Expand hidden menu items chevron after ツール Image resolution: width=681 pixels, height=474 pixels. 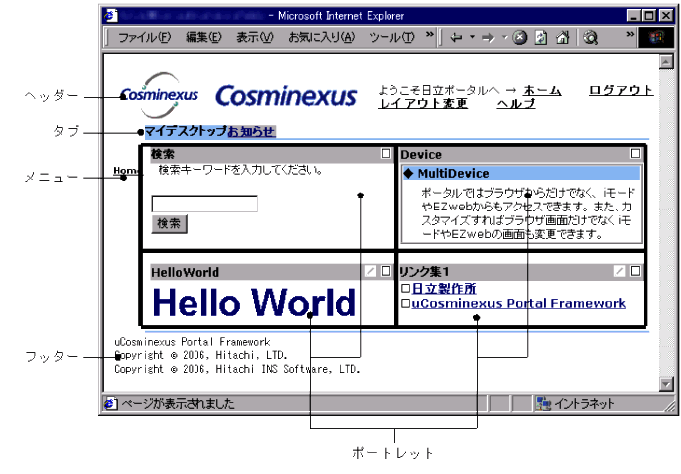click(430, 34)
